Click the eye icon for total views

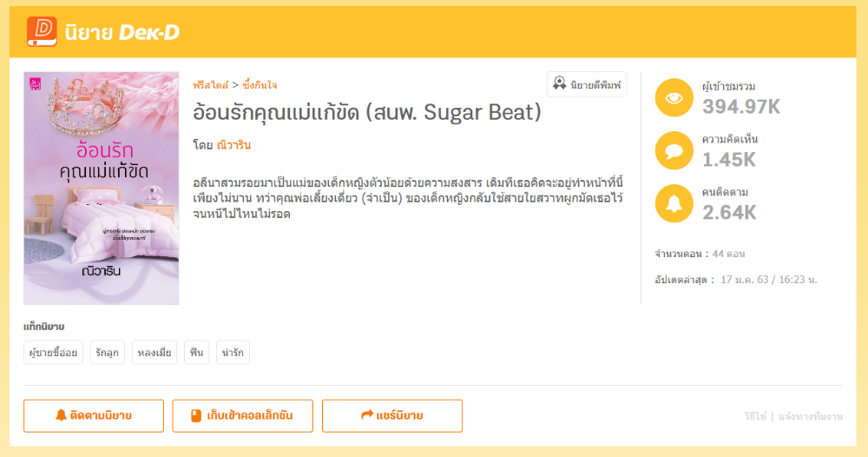pos(674,98)
